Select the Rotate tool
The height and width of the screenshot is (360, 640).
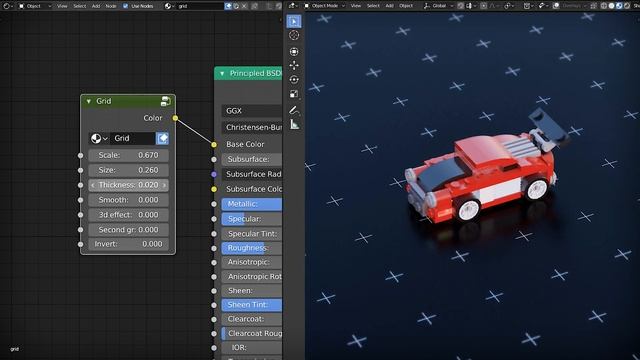[294, 80]
